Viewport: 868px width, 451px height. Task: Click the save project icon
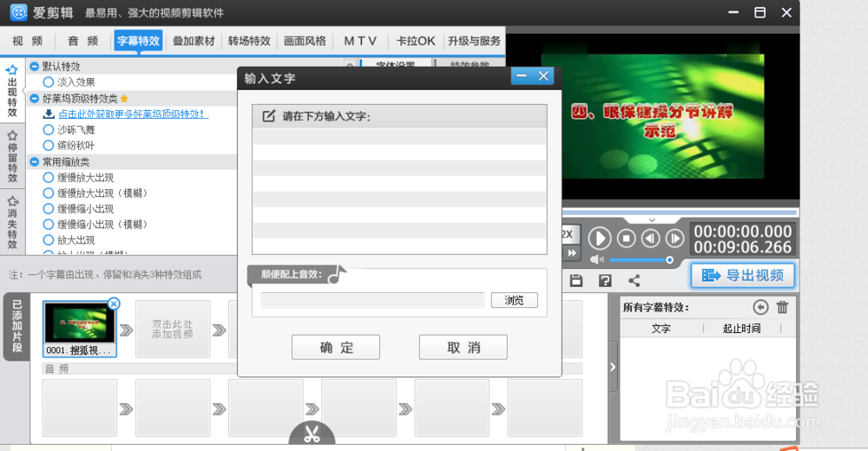point(576,280)
